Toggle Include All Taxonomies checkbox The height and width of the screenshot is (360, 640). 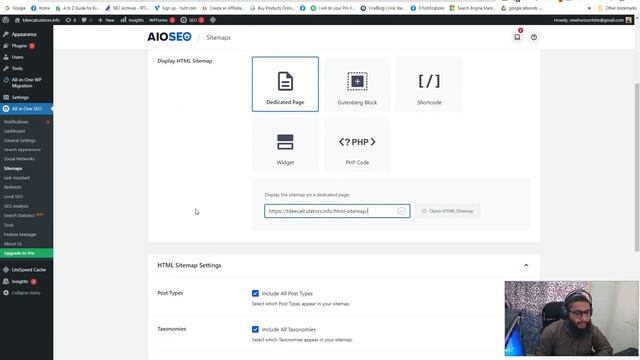(255, 329)
